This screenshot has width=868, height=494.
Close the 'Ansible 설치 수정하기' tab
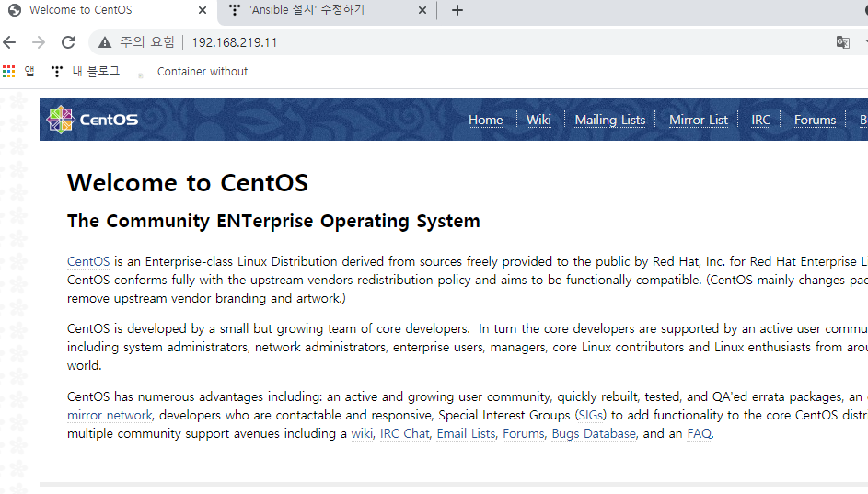422,10
